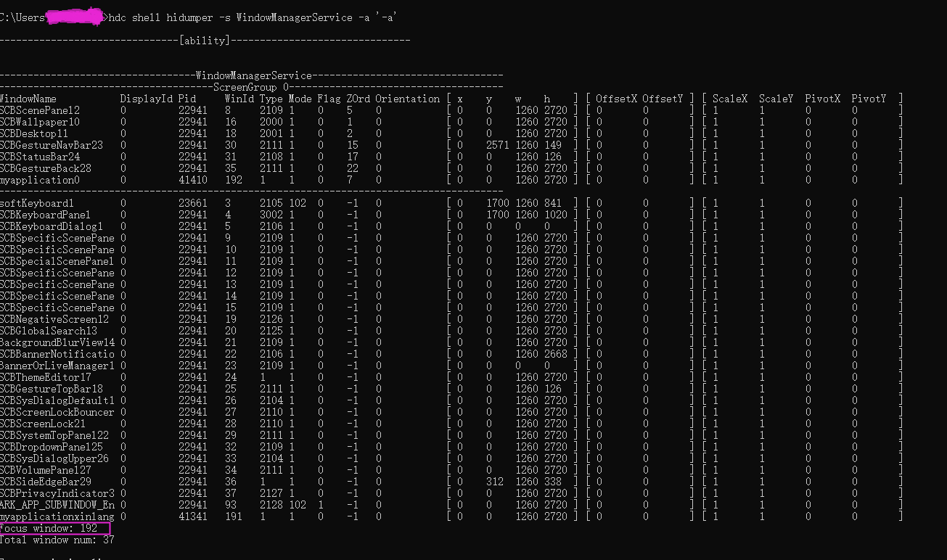Image resolution: width=947 pixels, height=560 pixels.
Task: Click the OffsetX column header
Action: (617, 99)
